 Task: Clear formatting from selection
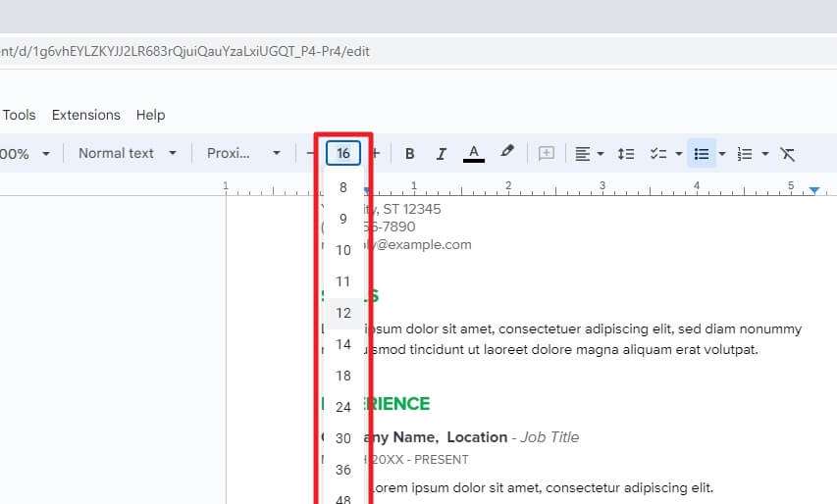(x=787, y=154)
